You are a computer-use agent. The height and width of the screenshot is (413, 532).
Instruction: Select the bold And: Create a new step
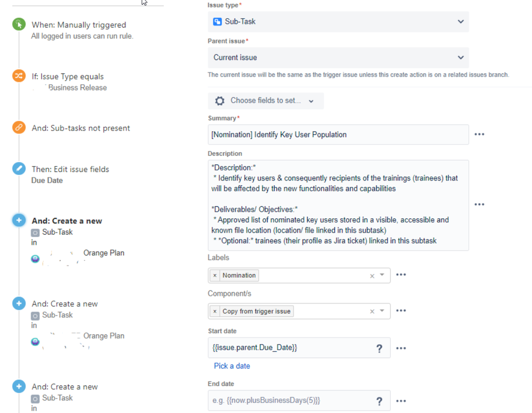click(x=67, y=221)
